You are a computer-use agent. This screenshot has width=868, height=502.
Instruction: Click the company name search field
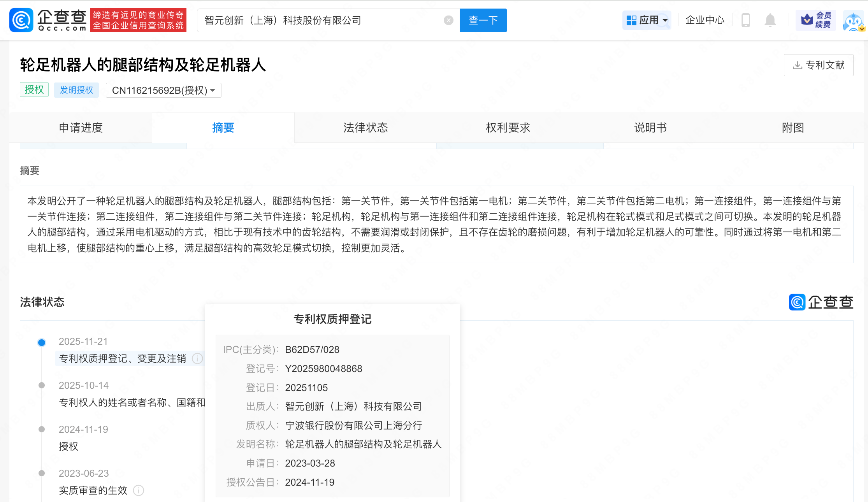pyautogui.click(x=319, y=20)
